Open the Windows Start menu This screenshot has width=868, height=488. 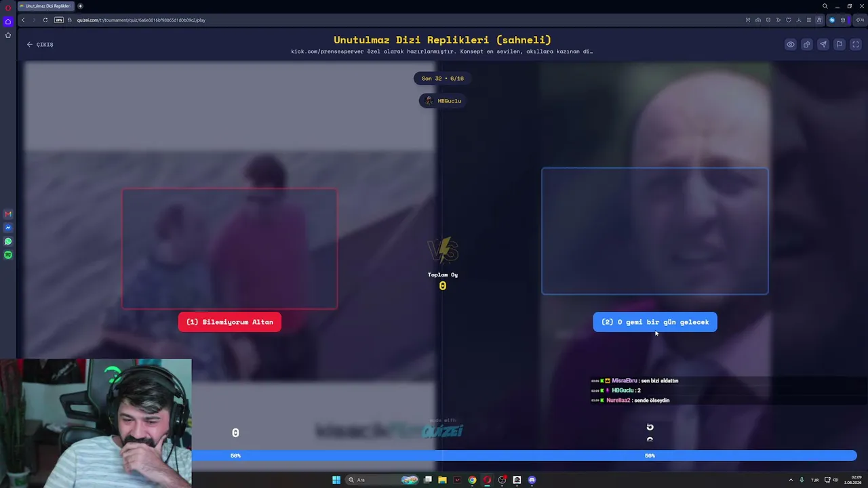[336, 480]
